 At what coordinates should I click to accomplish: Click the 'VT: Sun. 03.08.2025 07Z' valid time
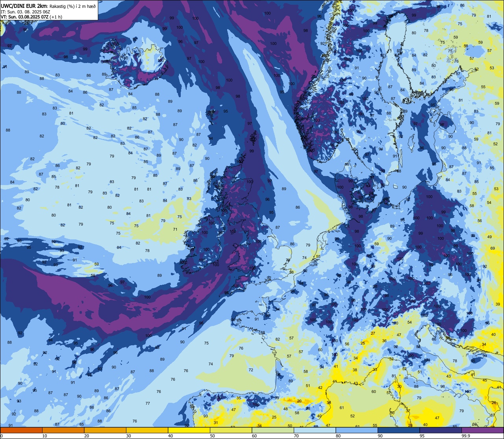[x=25, y=17]
